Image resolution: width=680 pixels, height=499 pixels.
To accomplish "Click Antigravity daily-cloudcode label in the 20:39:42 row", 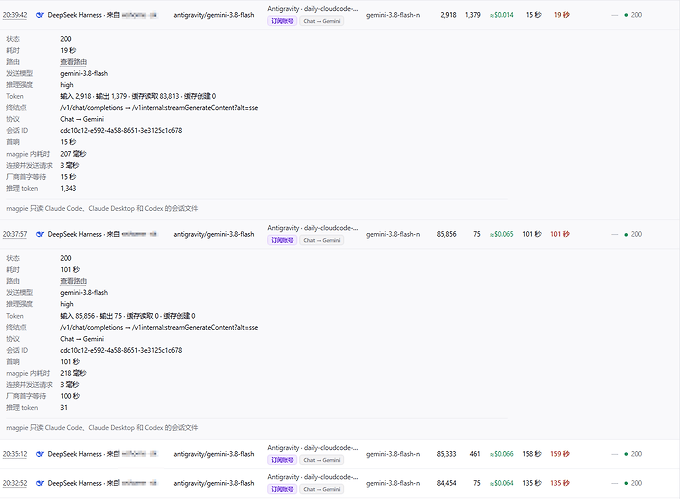I will click(x=313, y=9).
